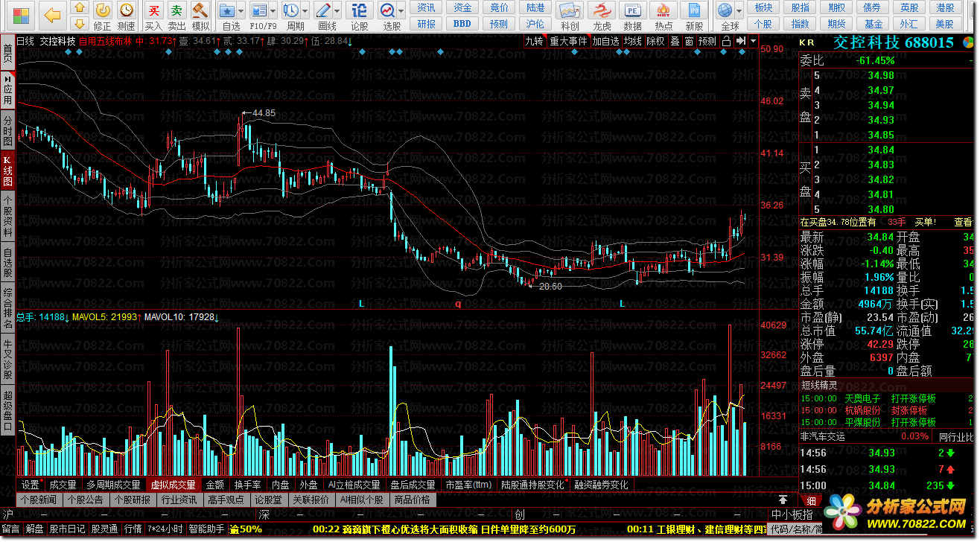This screenshot has height=542, width=980.
Task: Toggle 均线 moving averages overlay
Action: click(633, 41)
